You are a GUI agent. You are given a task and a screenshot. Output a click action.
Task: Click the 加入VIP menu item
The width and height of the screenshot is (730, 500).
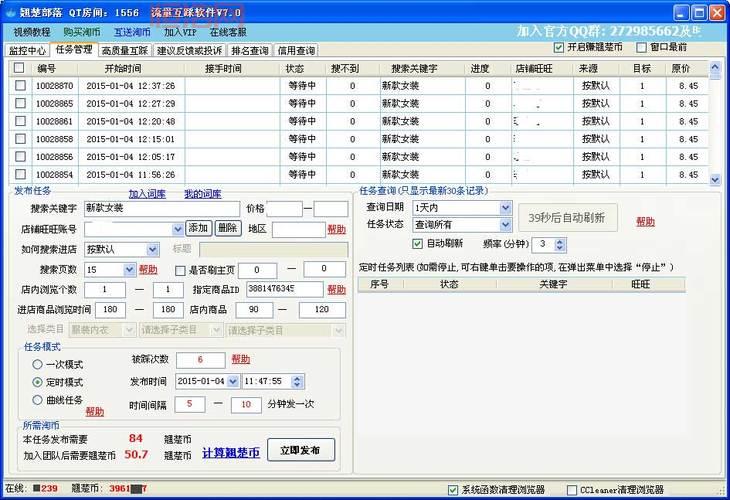pyautogui.click(x=180, y=33)
